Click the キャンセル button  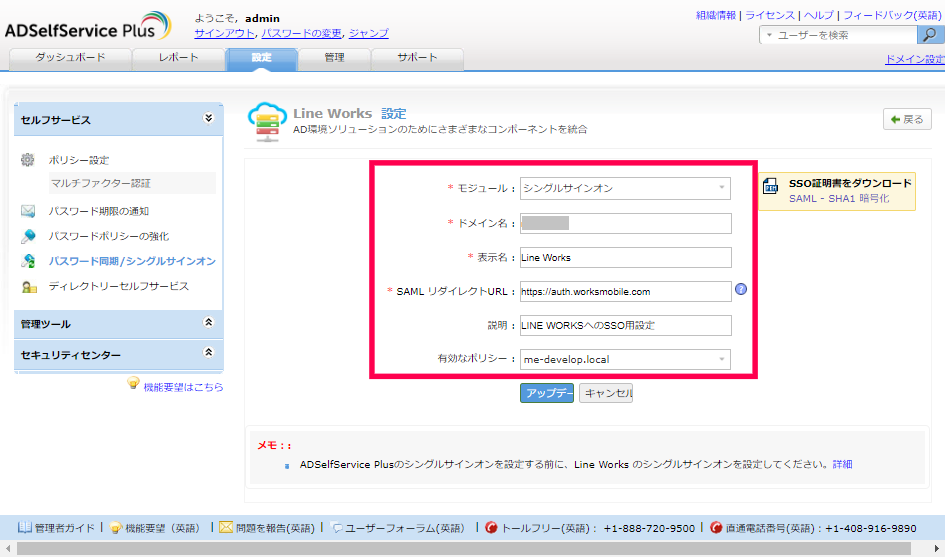point(606,393)
